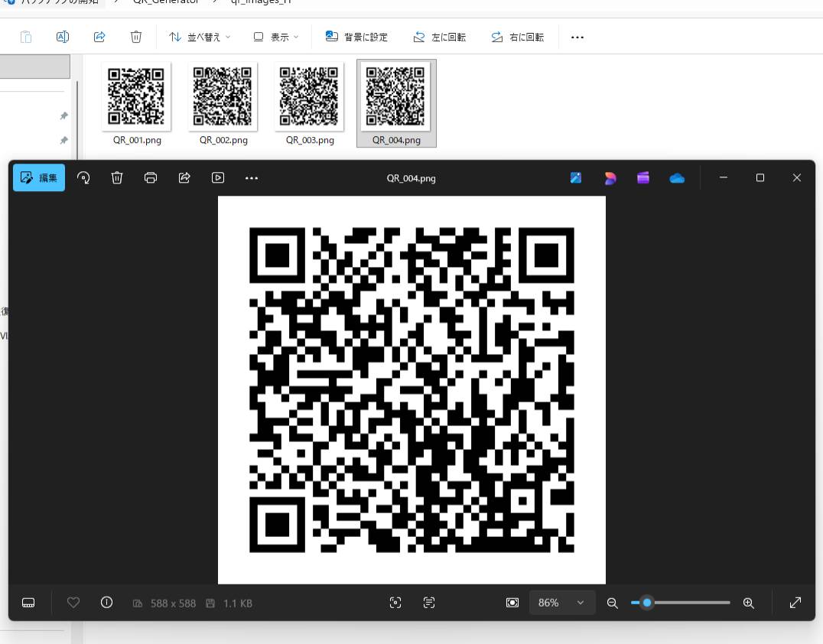This screenshot has width=823, height=644.
Task: Open Explorer toolbar more options ellipsis
Action: tap(577, 37)
